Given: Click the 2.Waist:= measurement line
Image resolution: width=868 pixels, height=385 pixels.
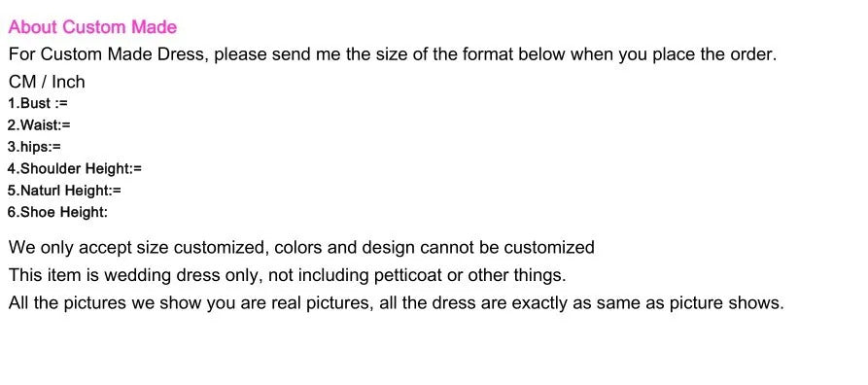Looking at the screenshot, I should 39,125.
